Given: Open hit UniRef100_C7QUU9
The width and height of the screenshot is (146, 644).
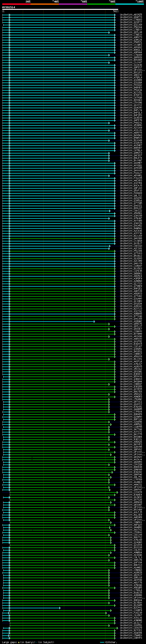Looking at the screenshot, I should click(131, 55).
